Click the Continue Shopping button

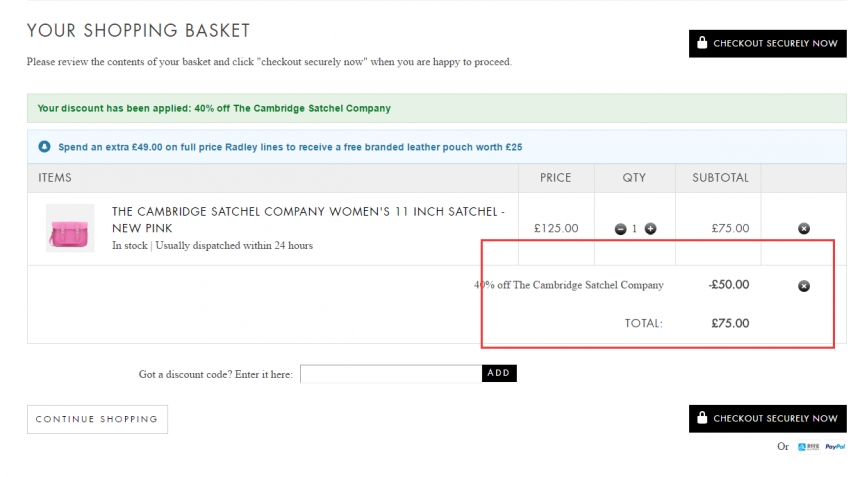tap(97, 419)
